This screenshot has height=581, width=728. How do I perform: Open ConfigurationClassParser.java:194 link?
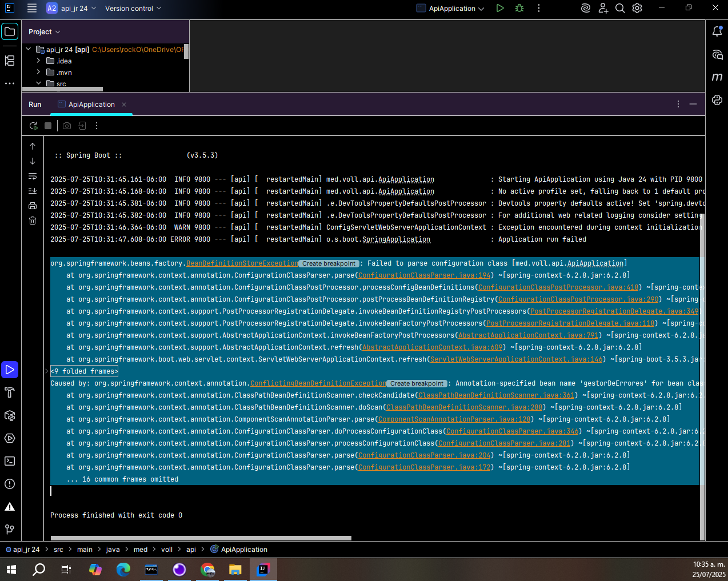click(x=425, y=275)
